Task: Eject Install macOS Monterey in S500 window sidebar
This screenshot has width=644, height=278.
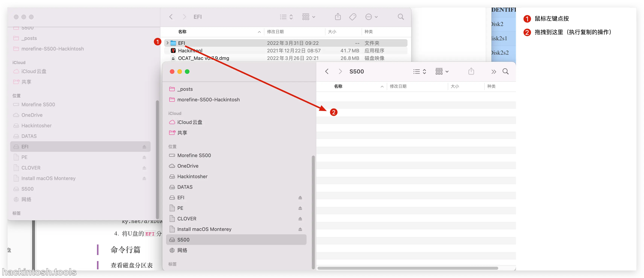Action: (x=300, y=229)
